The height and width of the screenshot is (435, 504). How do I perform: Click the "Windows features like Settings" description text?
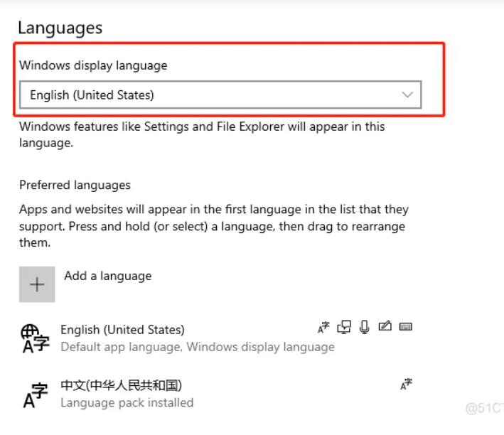tap(201, 127)
